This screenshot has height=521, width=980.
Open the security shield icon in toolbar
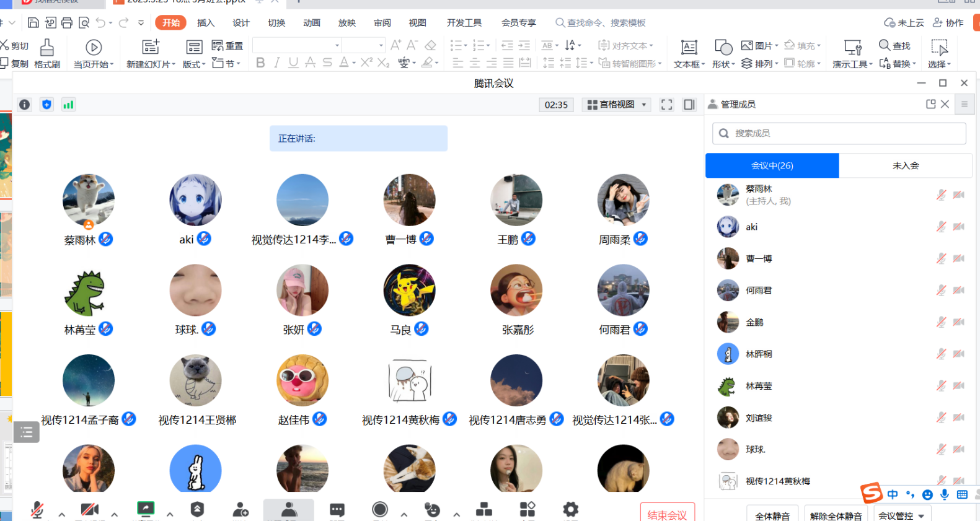(x=197, y=509)
